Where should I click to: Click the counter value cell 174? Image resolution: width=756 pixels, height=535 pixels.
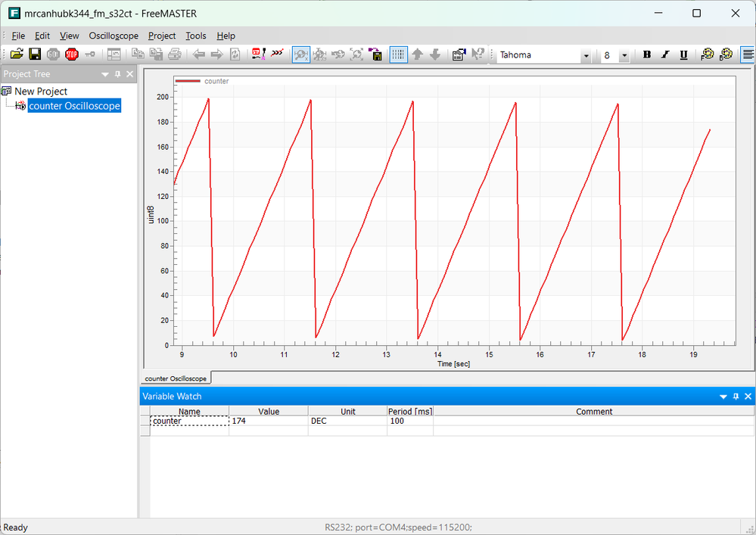(269, 421)
